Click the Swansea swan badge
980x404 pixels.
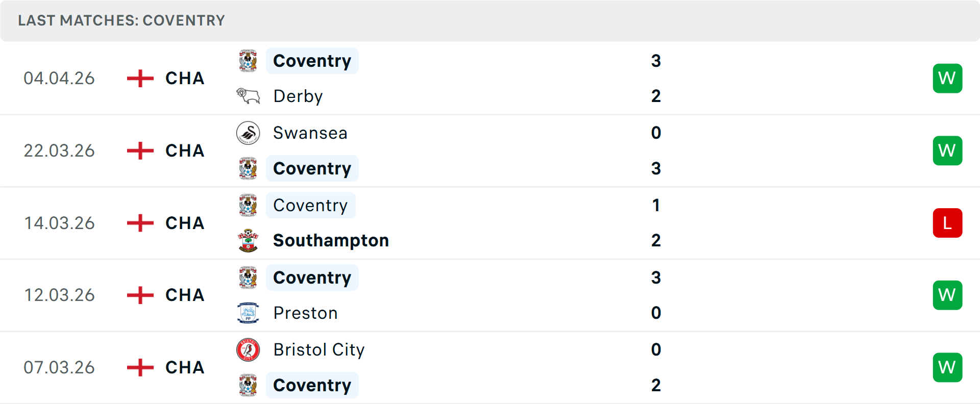pyautogui.click(x=249, y=133)
